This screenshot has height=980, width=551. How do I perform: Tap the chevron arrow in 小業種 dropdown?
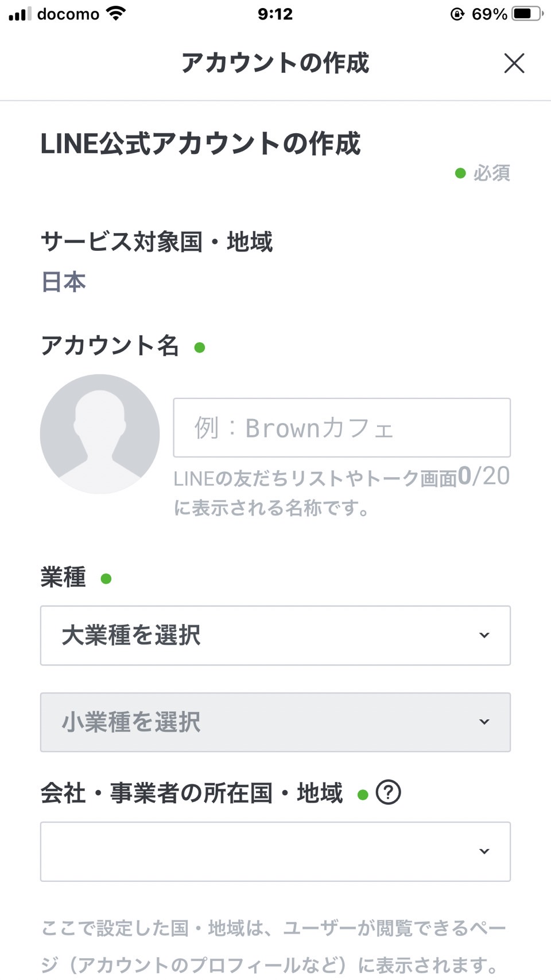484,722
